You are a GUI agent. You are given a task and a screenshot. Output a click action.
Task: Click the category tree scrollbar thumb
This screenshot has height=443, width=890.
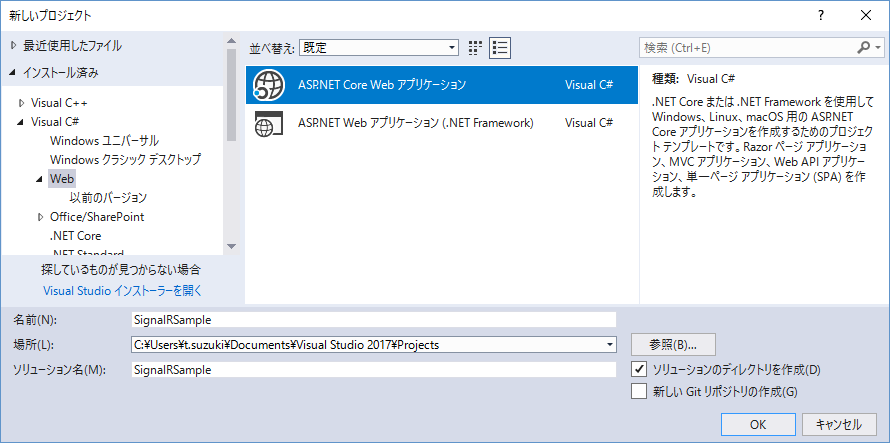click(x=231, y=95)
